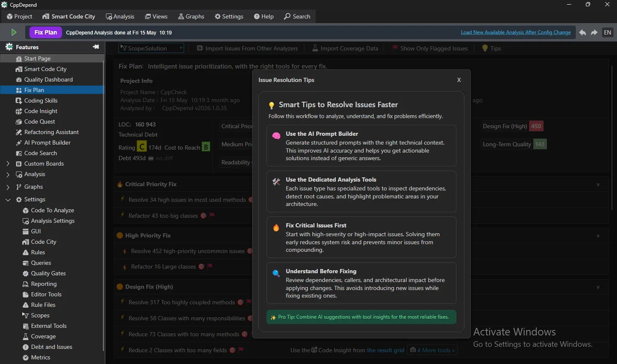Toggle the flag on Resolve 317 Too highly coupled methods
The image size is (617, 364).
coord(249,302)
